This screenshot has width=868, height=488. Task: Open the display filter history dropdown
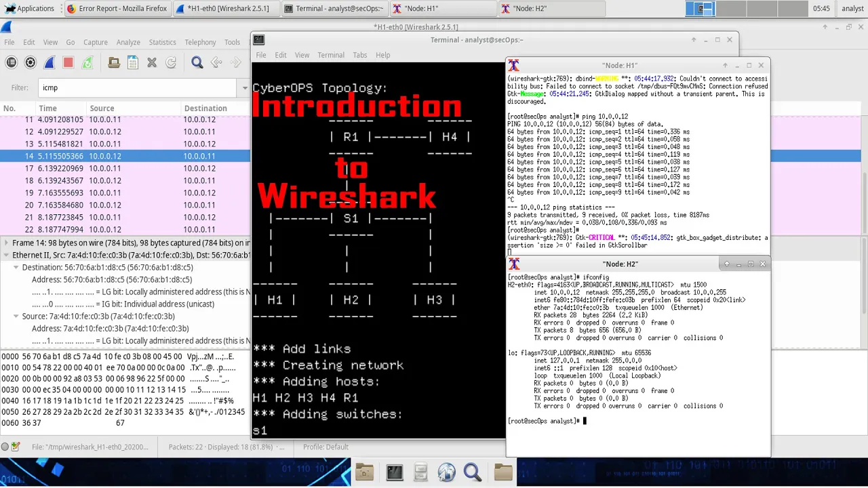coord(245,87)
